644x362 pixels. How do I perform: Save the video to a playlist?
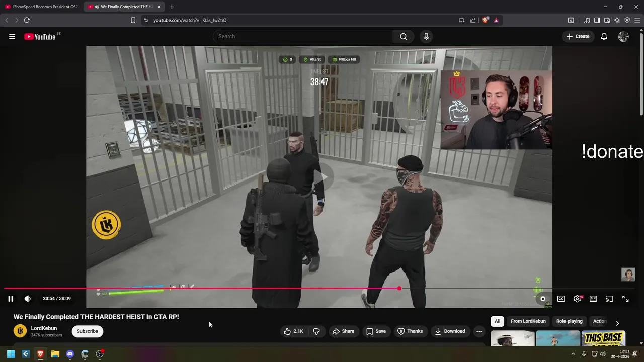tap(376, 331)
